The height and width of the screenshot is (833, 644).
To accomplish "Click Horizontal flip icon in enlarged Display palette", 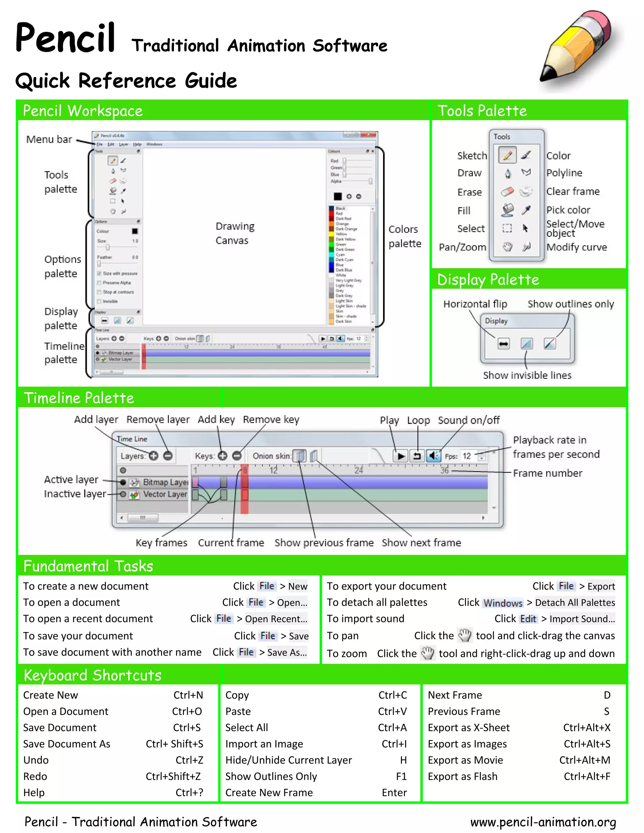I will [504, 344].
